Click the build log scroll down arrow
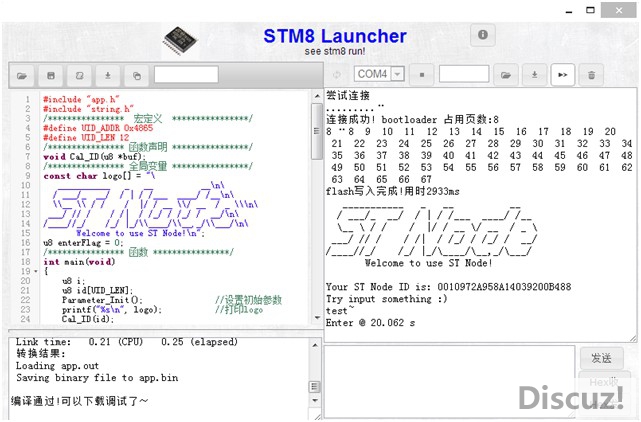Screen dimensions: 641x422 pyautogui.click(x=315, y=400)
